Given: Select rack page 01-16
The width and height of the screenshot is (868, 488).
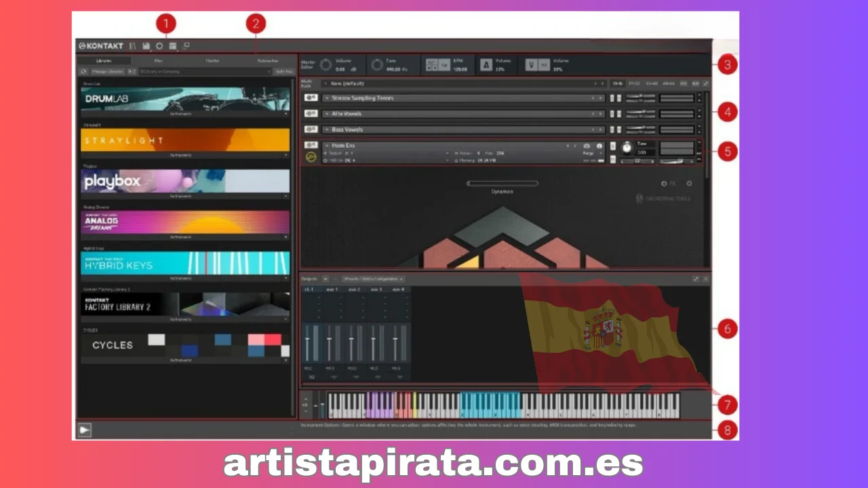Looking at the screenshot, I should click(x=618, y=83).
